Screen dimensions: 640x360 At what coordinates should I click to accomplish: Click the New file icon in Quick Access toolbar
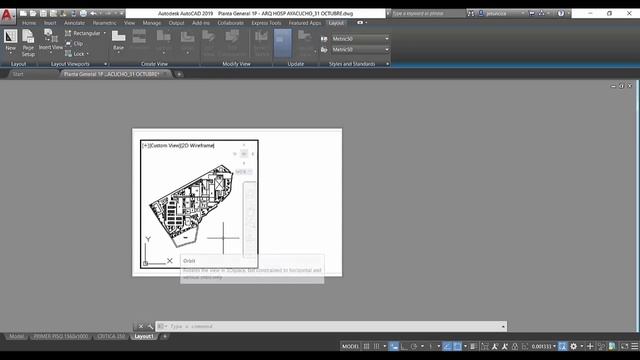(x=23, y=13)
